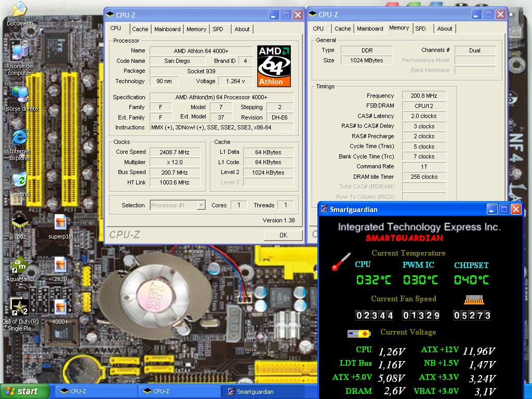Click the PWM IC temperature 030°C reading

coord(420,280)
